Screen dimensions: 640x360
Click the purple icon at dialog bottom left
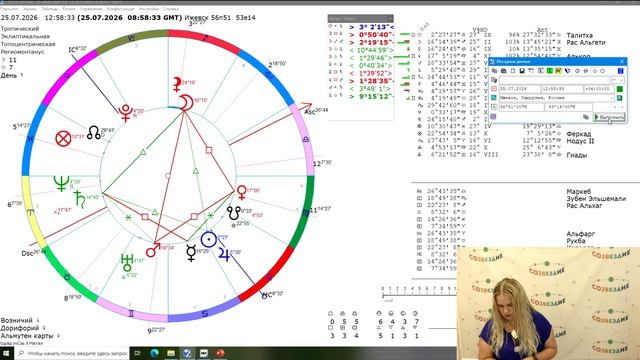[493, 116]
